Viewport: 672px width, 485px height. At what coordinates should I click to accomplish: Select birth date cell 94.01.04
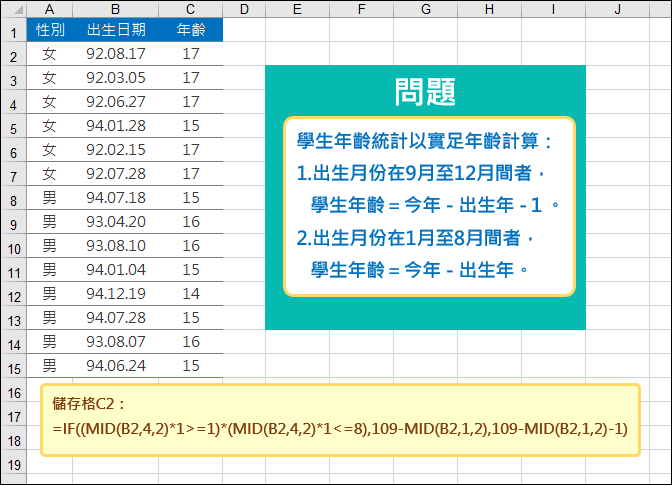pos(115,269)
